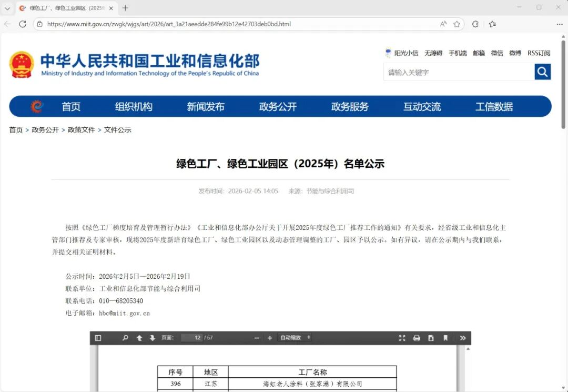Toggle the PDF viewer sidebar
The image size is (568, 392).
pos(98,338)
